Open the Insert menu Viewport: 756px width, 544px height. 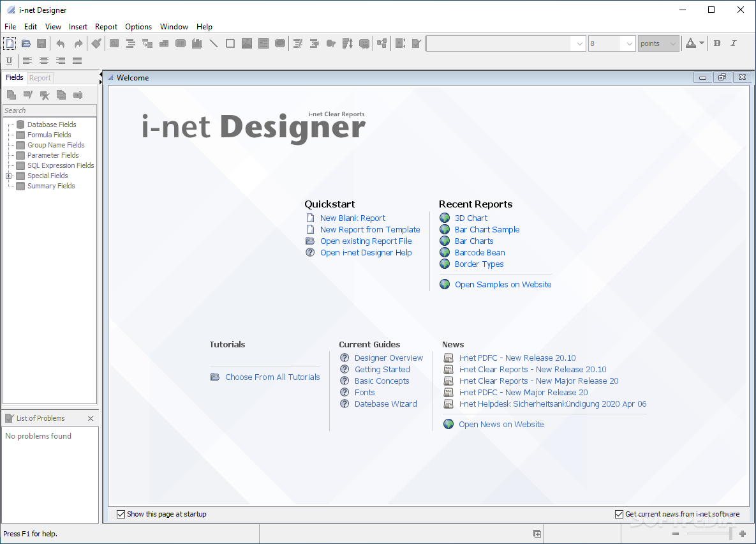[x=78, y=27]
